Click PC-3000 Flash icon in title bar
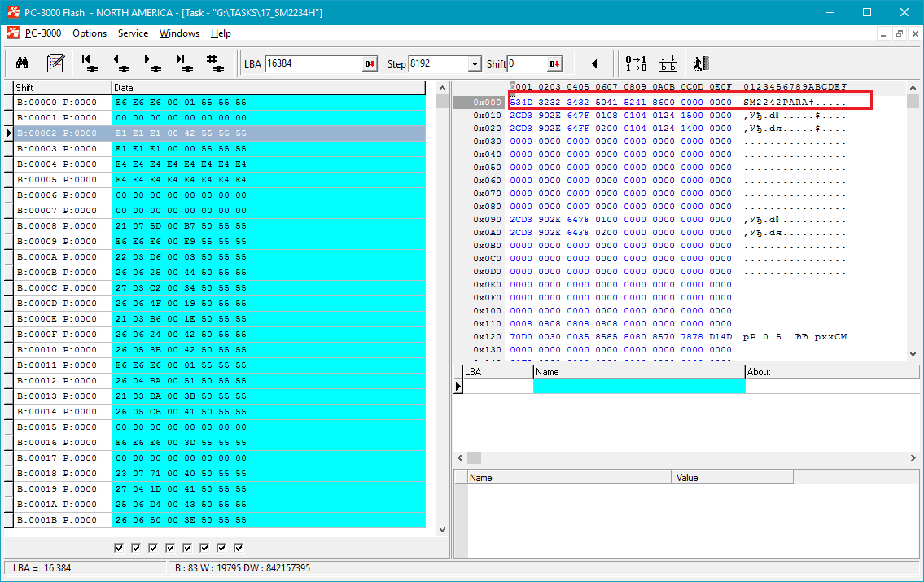Image resolution: width=924 pixels, height=582 pixels. coord(13,12)
